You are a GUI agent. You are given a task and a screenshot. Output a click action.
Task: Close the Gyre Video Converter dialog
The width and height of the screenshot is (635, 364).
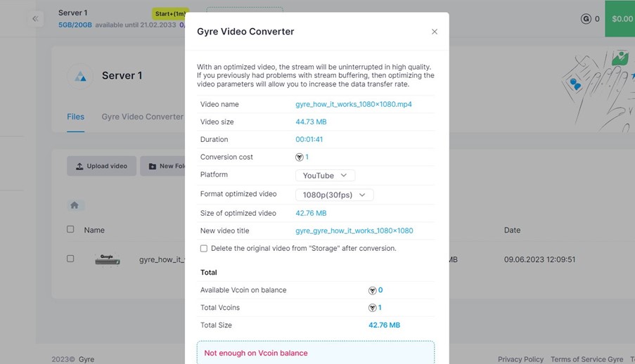435,32
